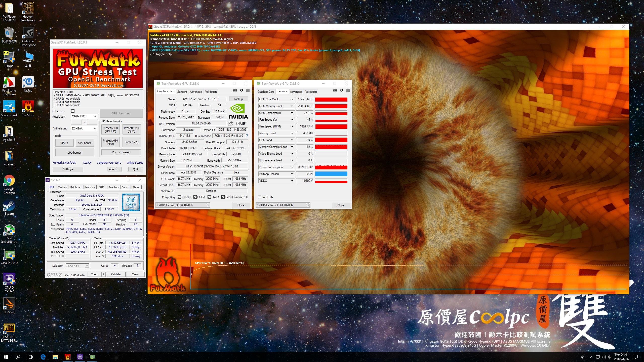Toggle UEFI checkbox in GPU-Z
This screenshot has width=644, height=362.
point(238,123)
